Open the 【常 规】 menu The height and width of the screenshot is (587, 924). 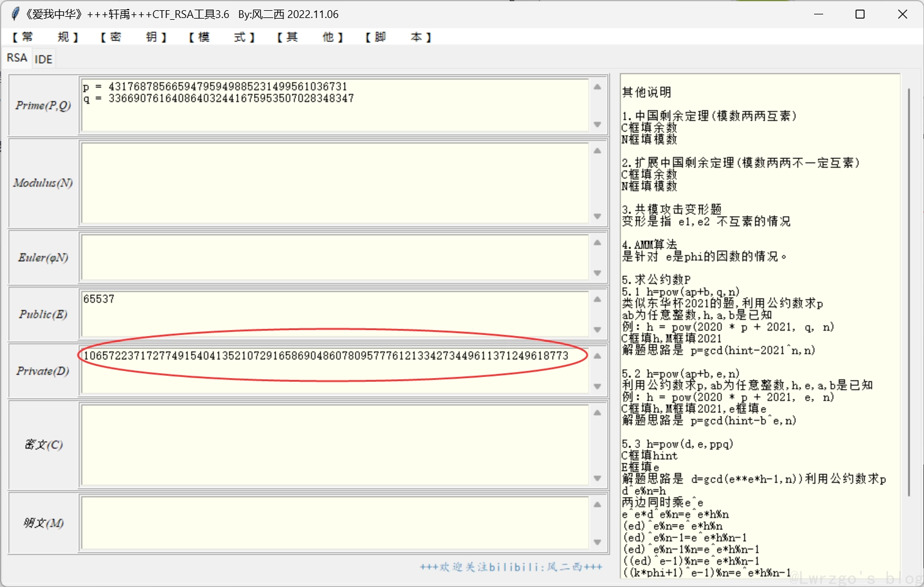tap(45, 37)
